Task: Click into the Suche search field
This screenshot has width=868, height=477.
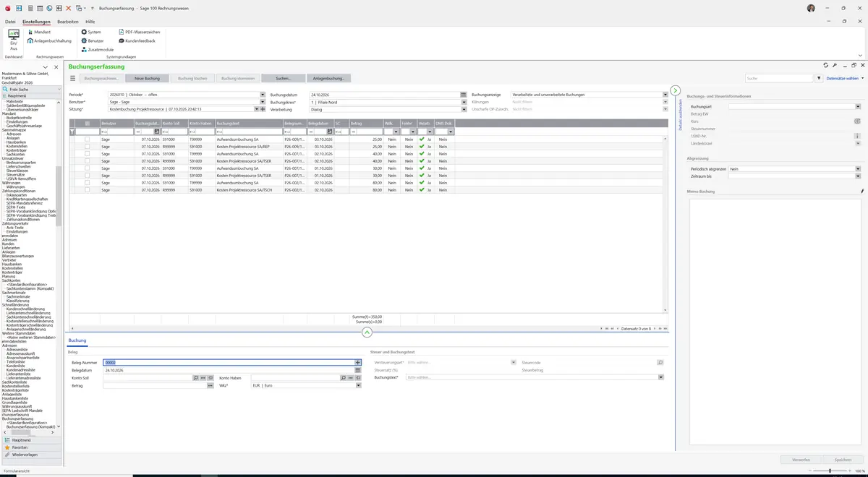Action: coord(780,78)
